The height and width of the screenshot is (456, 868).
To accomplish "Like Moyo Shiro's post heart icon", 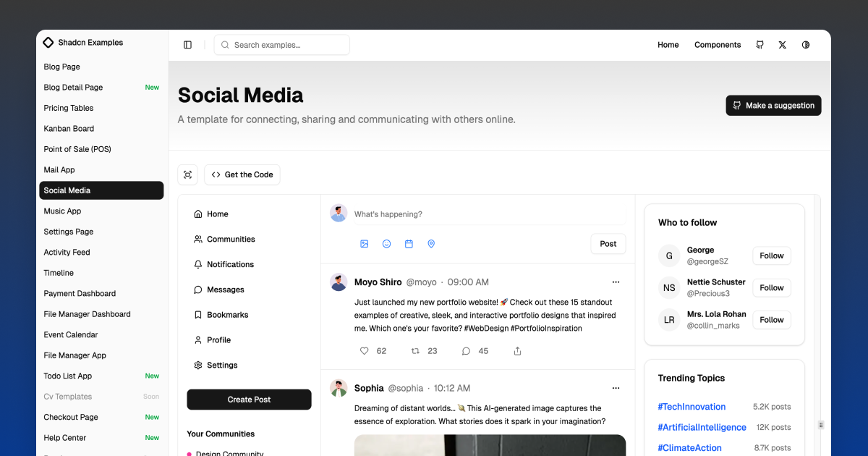I will pos(365,351).
